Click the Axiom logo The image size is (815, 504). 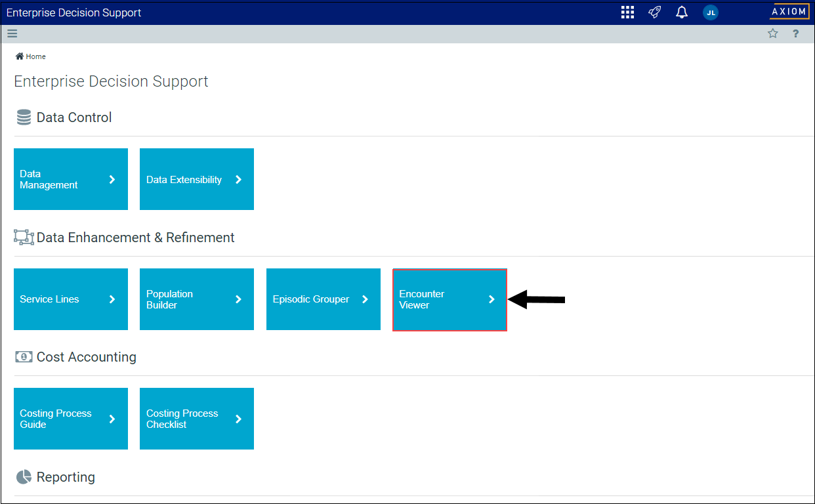click(789, 12)
